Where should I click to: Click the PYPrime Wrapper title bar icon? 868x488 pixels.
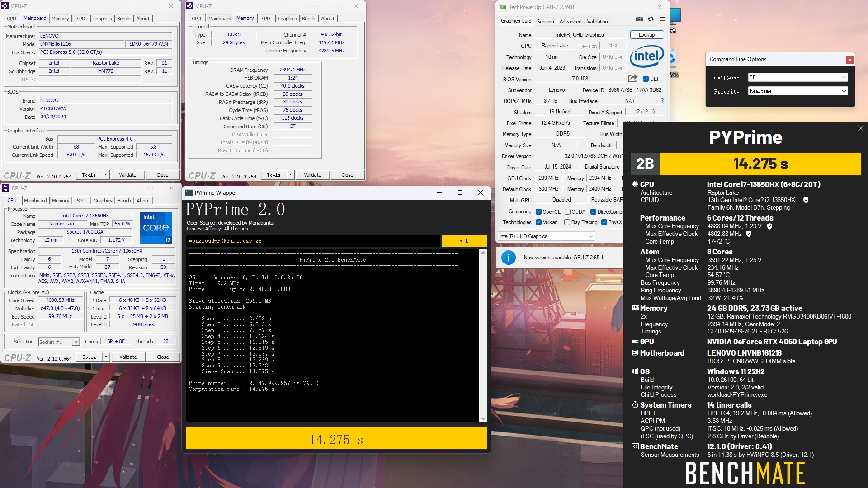[189, 193]
